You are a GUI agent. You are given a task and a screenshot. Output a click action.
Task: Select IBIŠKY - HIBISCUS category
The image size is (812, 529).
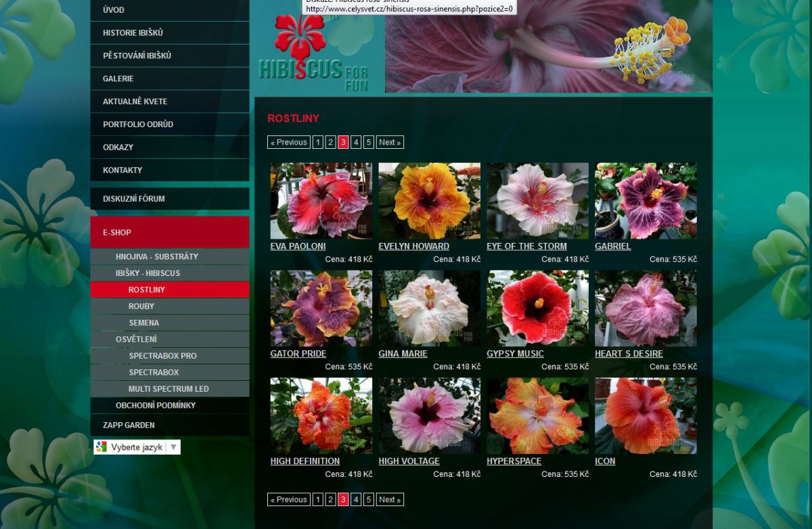[170, 273]
